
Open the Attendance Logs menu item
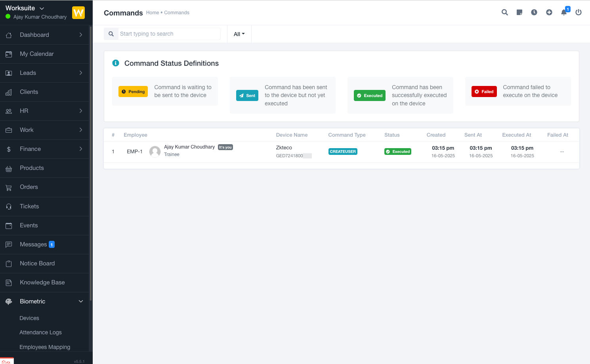40,332
